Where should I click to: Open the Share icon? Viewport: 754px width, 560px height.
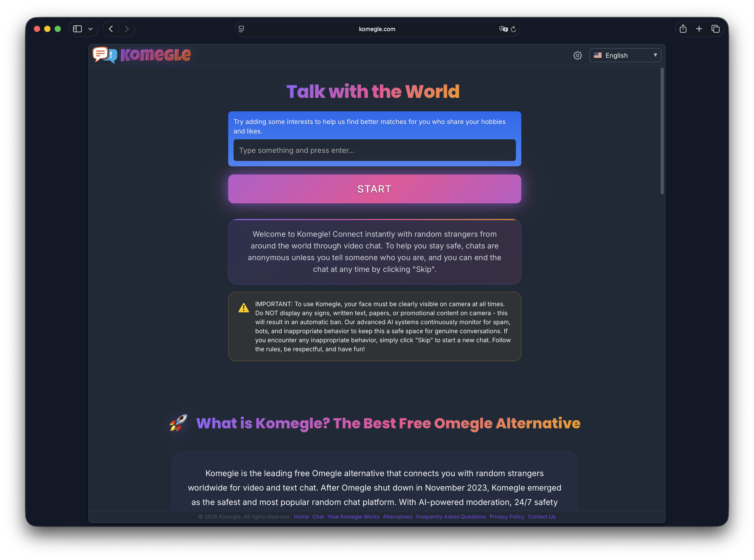coord(683,29)
